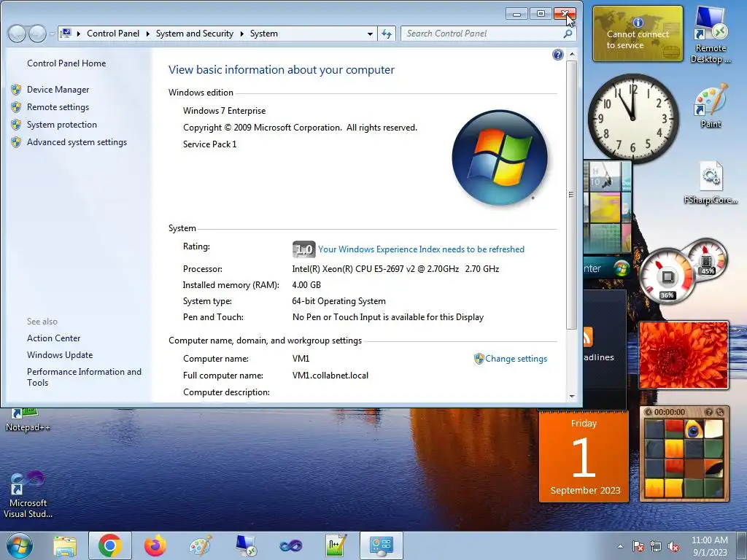Click the calendar gadget showing Friday 1
The height and width of the screenshot is (560, 747).
click(x=584, y=456)
